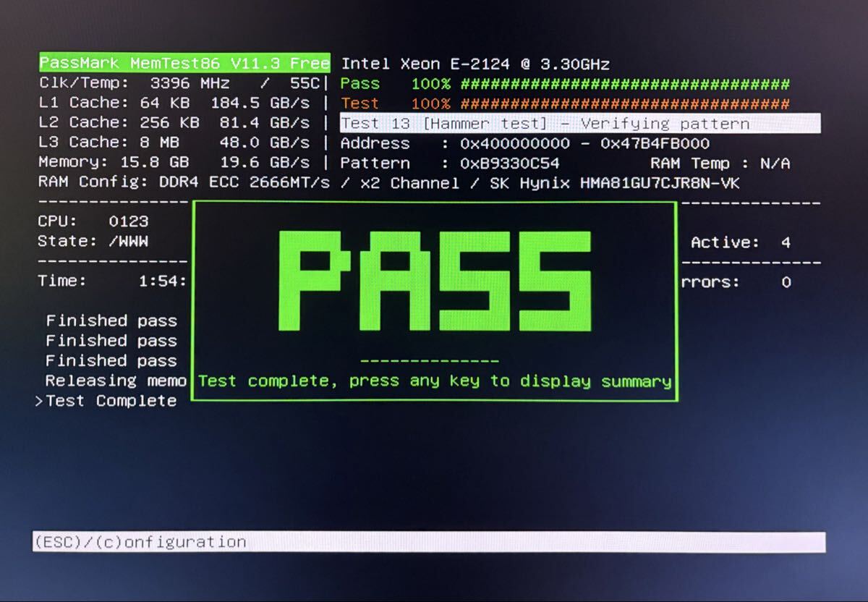Click the L3 Cache 8 MB row
This screenshot has height=602, width=868.
(x=174, y=143)
